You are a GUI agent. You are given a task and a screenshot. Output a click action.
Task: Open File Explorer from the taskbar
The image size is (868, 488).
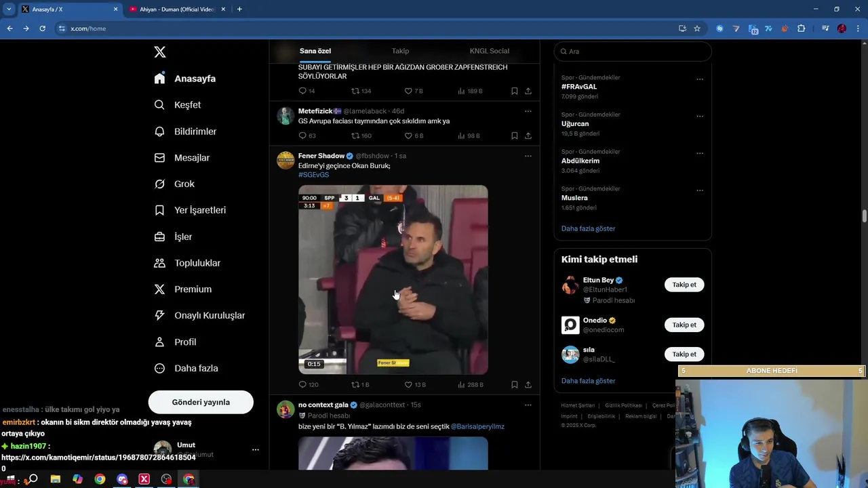pos(56,479)
